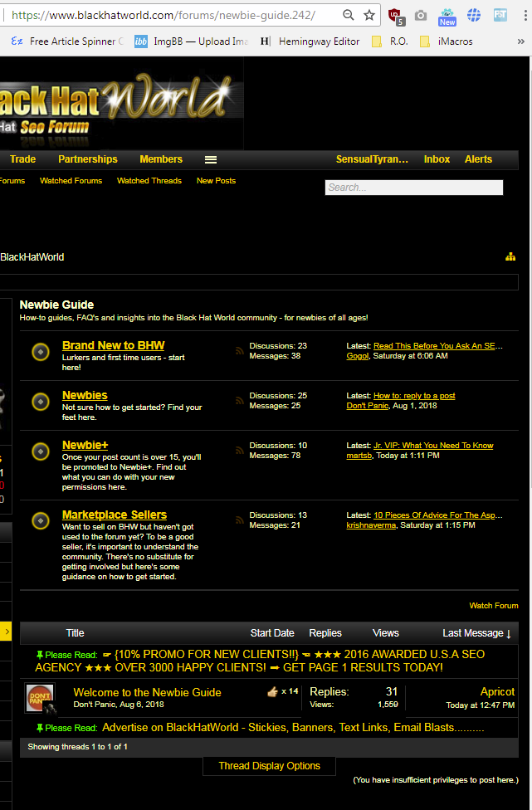Viewport: 532px width, 810px height.
Task: Open the extension icon labeled New
Action: point(447,17)
